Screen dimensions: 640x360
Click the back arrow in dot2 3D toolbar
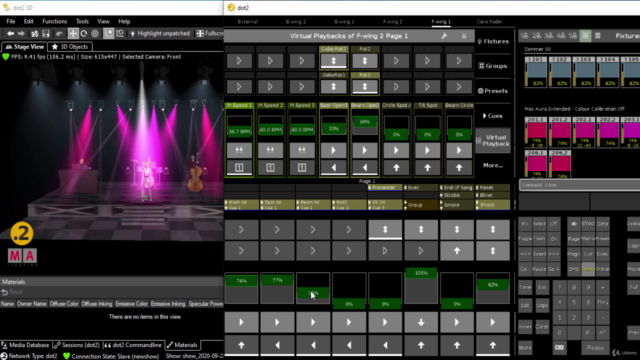(11, 33)
